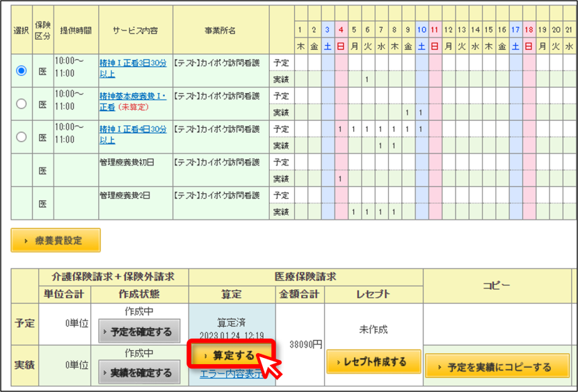Open the 精神Ⅰ正看3日30分以上 service link

[x=133, y=69]
